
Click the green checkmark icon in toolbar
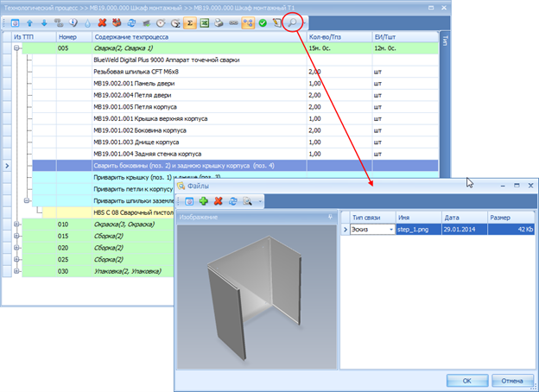pyautogui.click(x=263, y=23)
